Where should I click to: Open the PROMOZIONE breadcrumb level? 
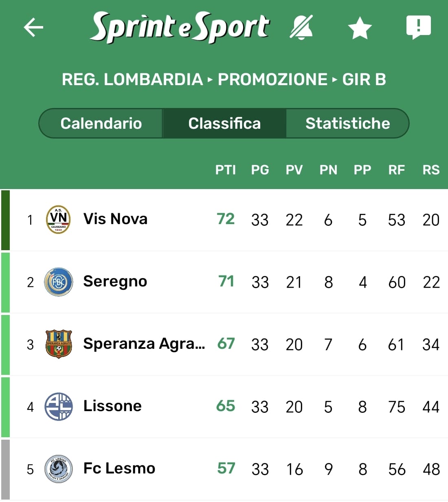click(272, 79)
